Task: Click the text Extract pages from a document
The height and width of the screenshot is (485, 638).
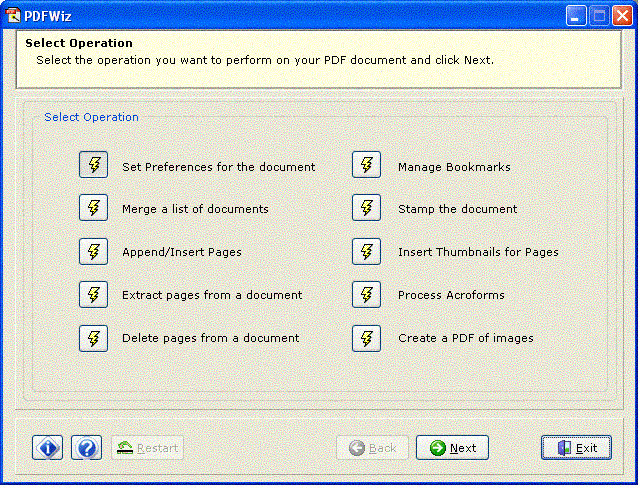Action: point(212,295)
